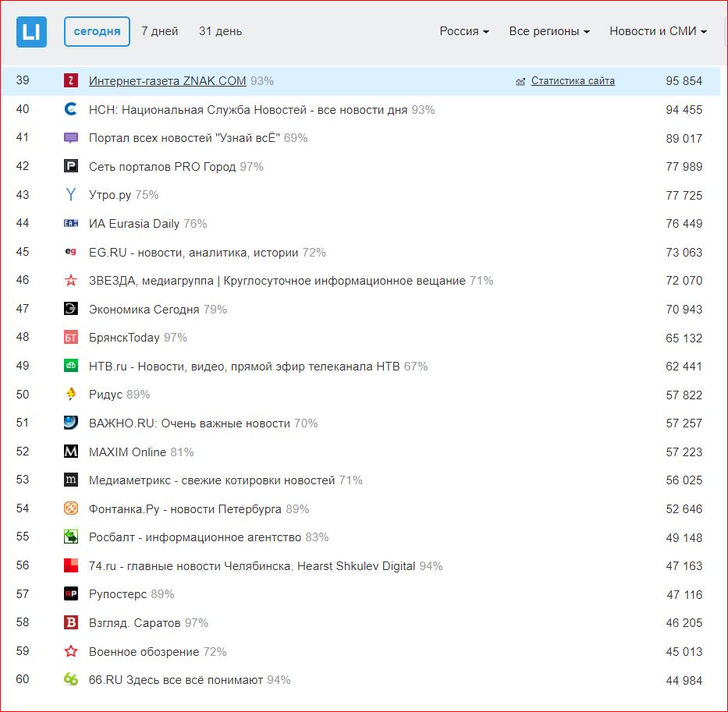
Task: Click the 66.RU green favicon
Action: click(x=71, y=679)
